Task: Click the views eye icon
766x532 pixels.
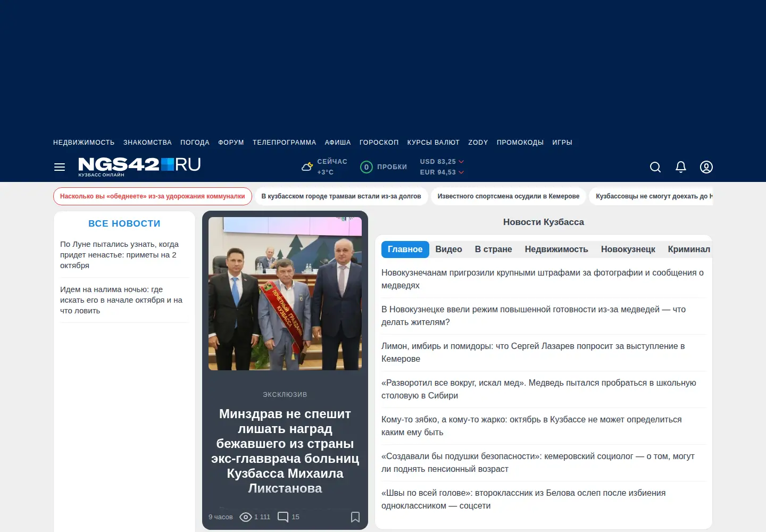Action: click(246, 517)
